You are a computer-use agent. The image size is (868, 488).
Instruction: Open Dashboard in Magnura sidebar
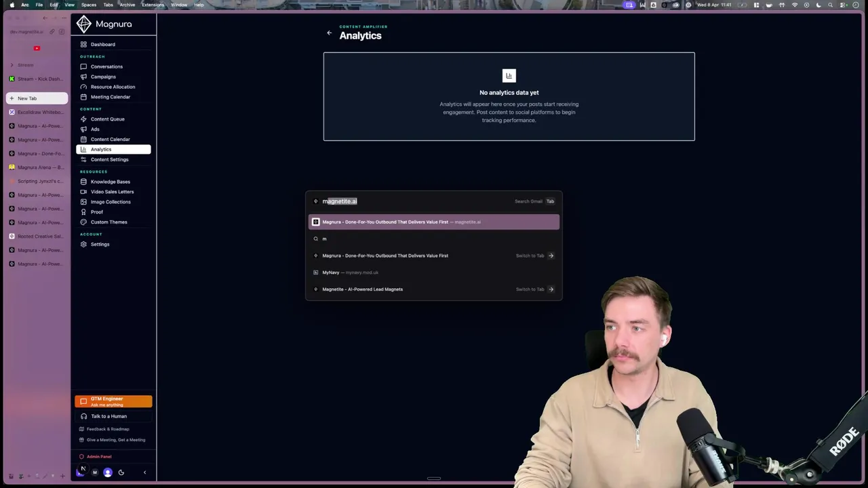[x=113, y=44]
